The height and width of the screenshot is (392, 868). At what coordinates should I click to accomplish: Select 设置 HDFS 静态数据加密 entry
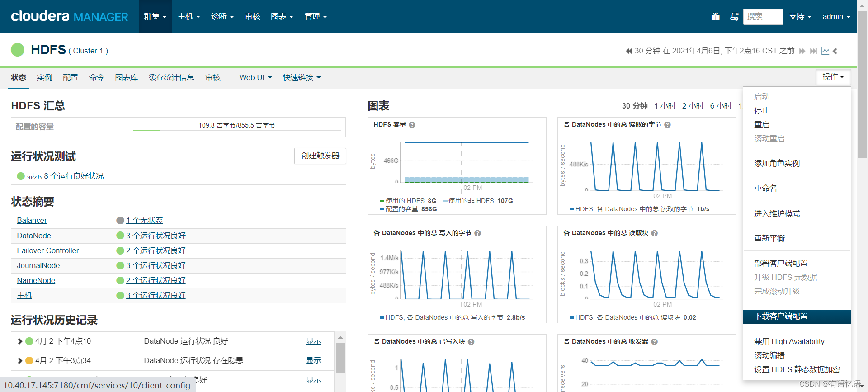coord(797,369)
